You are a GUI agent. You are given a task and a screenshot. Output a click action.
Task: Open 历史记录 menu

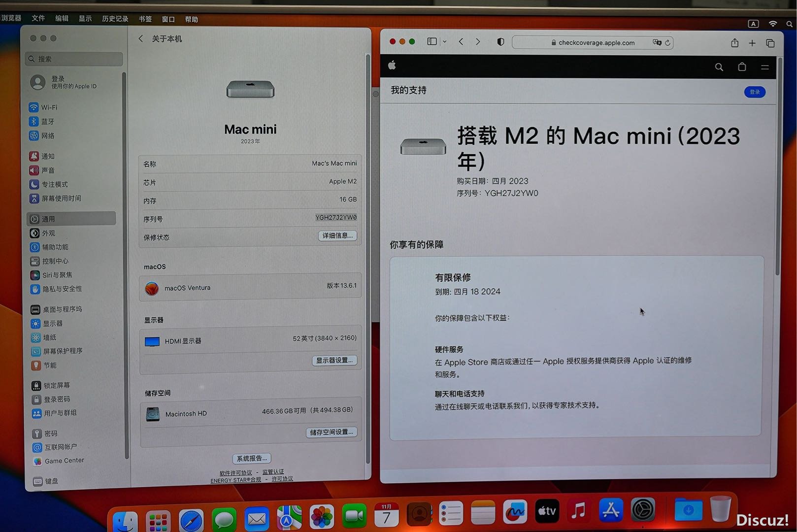click(115, 19)
